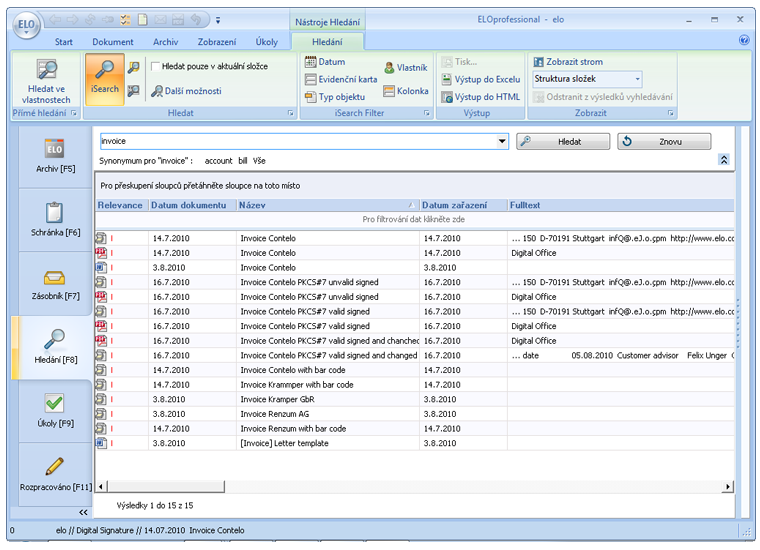Collapse the sidebar with << arrows
Image resolution: width=760 pixels, height=550 pixels.
pyautogui.click(x=83, y=512)
